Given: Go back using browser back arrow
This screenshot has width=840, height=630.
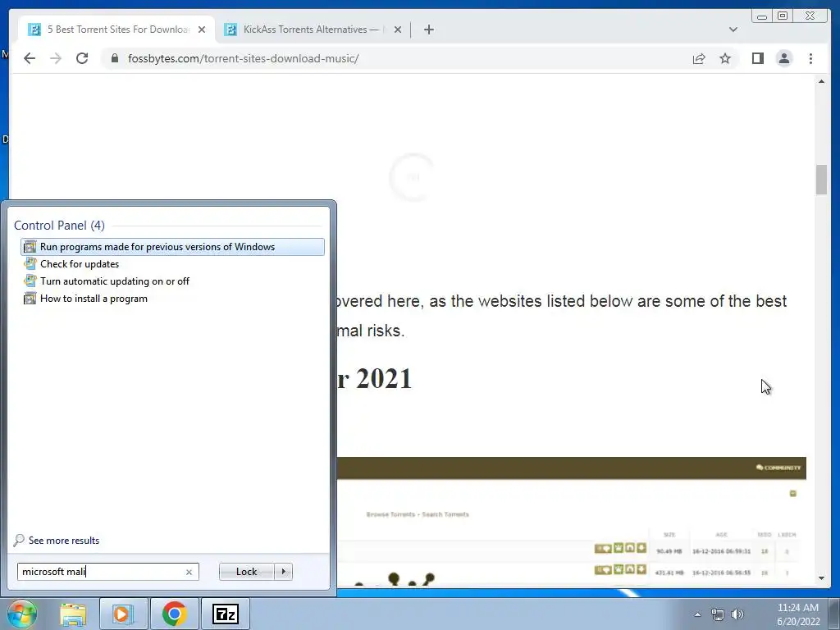Looking at the screenshot, I should click(30, 58).
